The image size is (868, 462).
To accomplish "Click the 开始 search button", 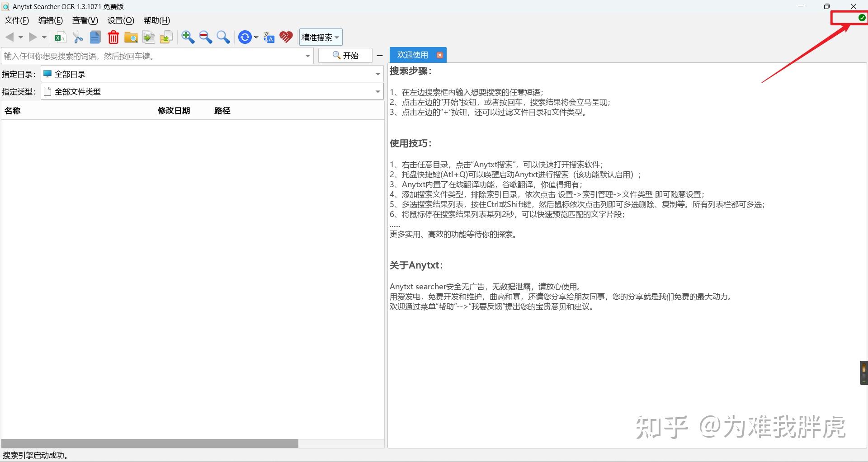I will pos(345,55).
